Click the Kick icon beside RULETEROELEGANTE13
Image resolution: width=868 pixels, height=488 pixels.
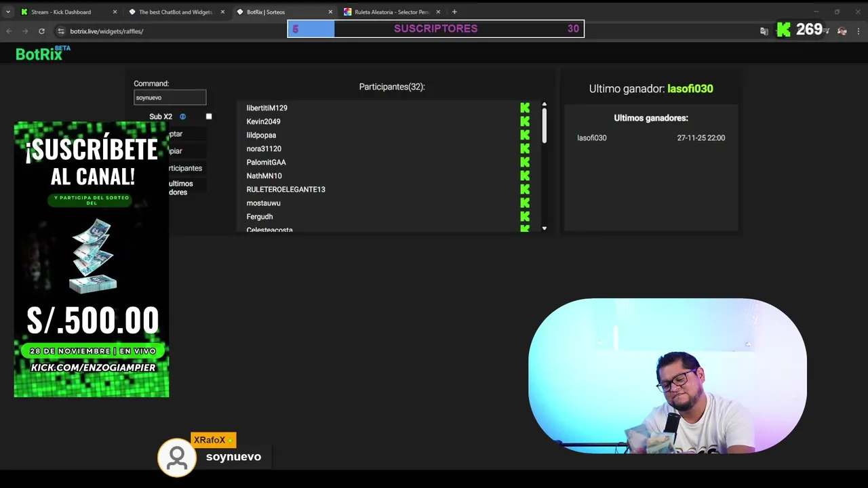(x=525, y=189)
